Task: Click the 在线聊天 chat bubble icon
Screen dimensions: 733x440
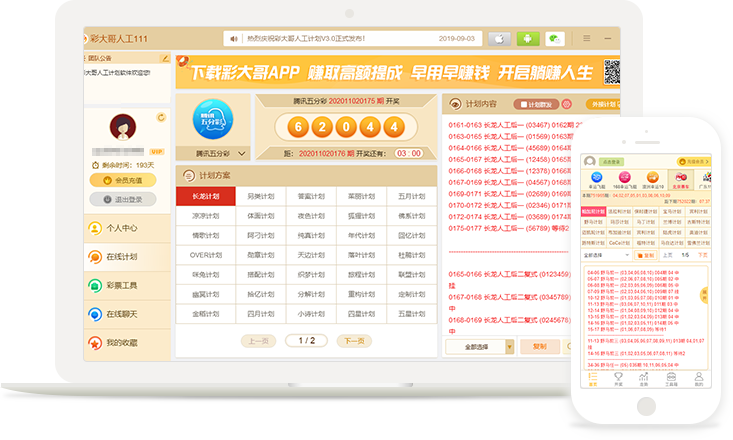Action: (95, 314)
